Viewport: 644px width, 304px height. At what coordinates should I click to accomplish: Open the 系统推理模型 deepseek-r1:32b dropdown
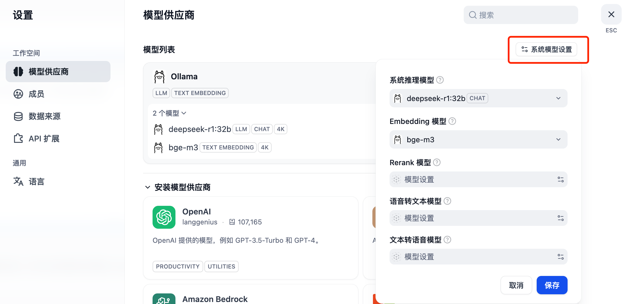(478, 98)
